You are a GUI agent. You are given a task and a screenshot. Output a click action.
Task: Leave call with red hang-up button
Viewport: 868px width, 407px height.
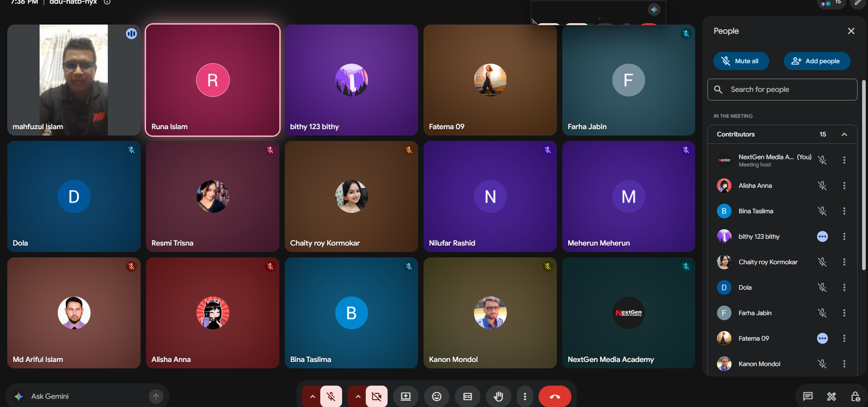pyautogui.click(x=555, y=397)
